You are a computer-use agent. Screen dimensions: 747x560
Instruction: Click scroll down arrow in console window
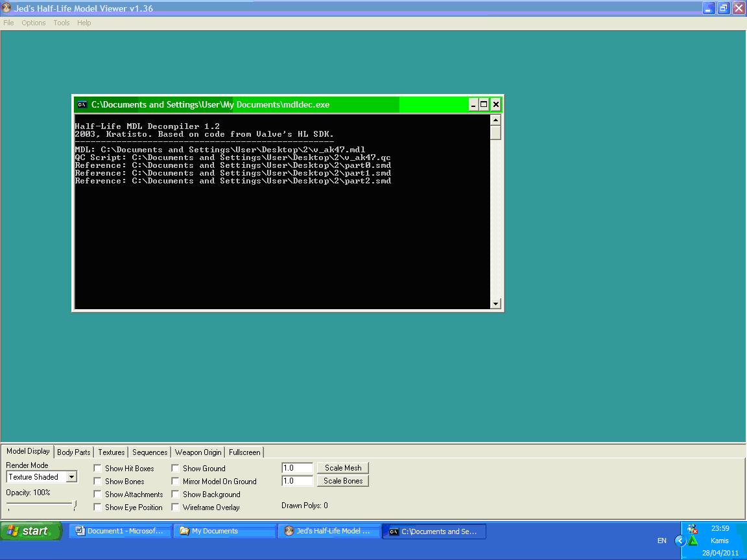click(495, 303)
